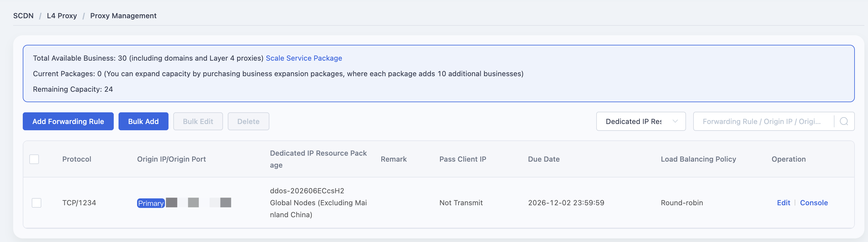This screenshot has height=242, width=868.
Task: Click the Load Balancing Policy column header
Action: pyautogui.click(x=698, y=159)
